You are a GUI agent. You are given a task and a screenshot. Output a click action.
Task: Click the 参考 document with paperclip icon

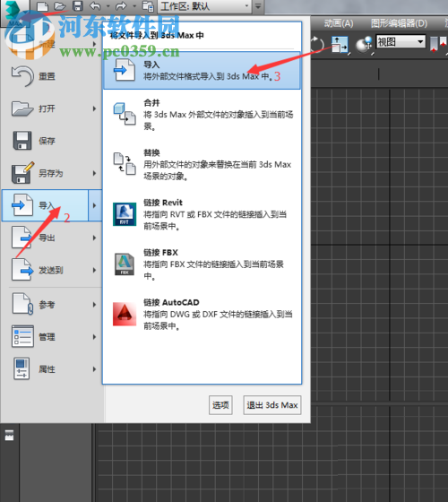tap(22, 304)
